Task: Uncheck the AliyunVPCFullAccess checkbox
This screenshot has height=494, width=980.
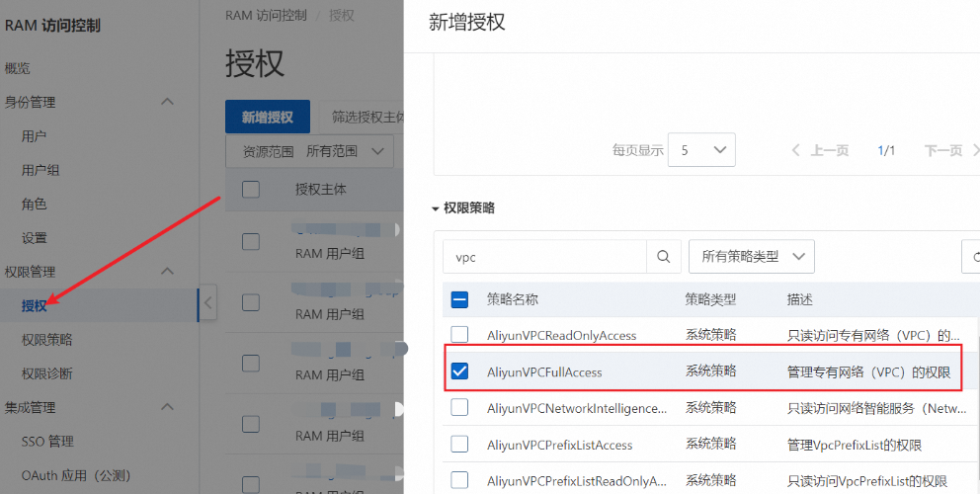Action: pos(459,371)
